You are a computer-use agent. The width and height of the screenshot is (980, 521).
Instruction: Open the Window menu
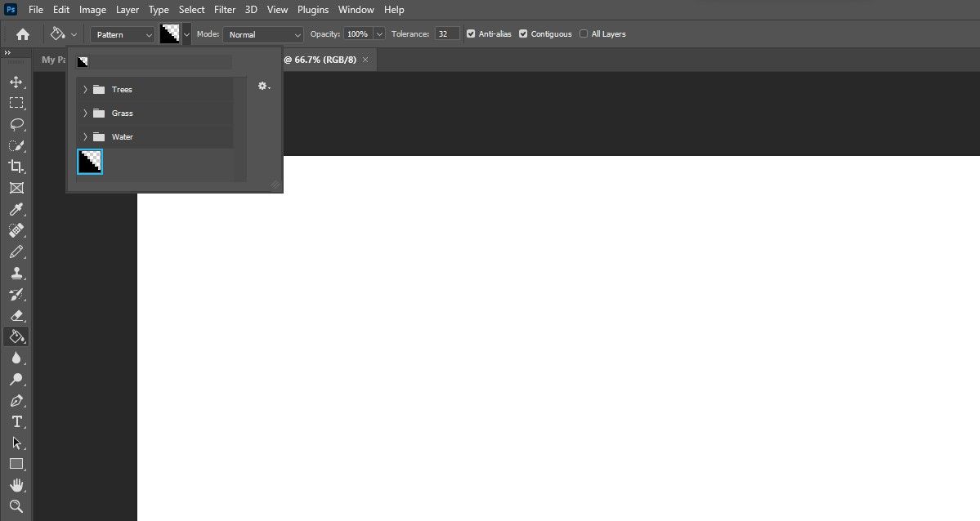click(356, 9)
